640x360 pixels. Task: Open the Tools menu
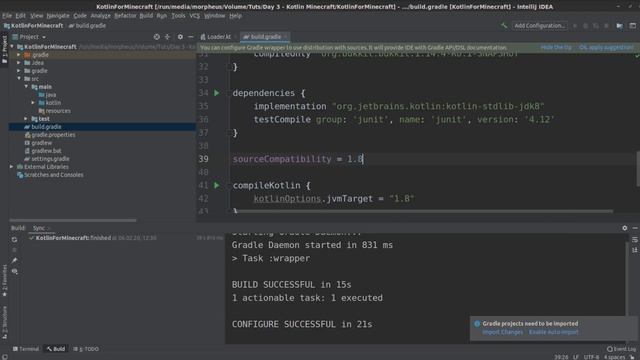click(178, 16)
